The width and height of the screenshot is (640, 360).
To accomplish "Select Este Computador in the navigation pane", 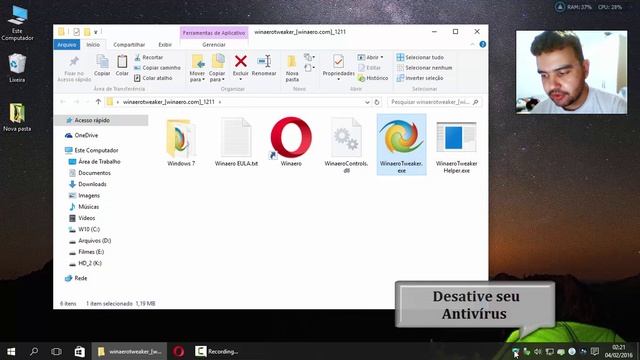I will click(x=91, y=150).
